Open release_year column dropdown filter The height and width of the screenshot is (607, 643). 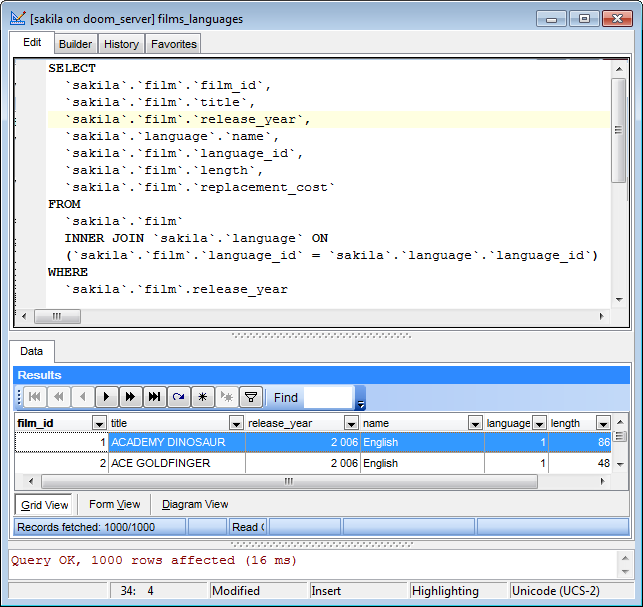coord(351,423)
